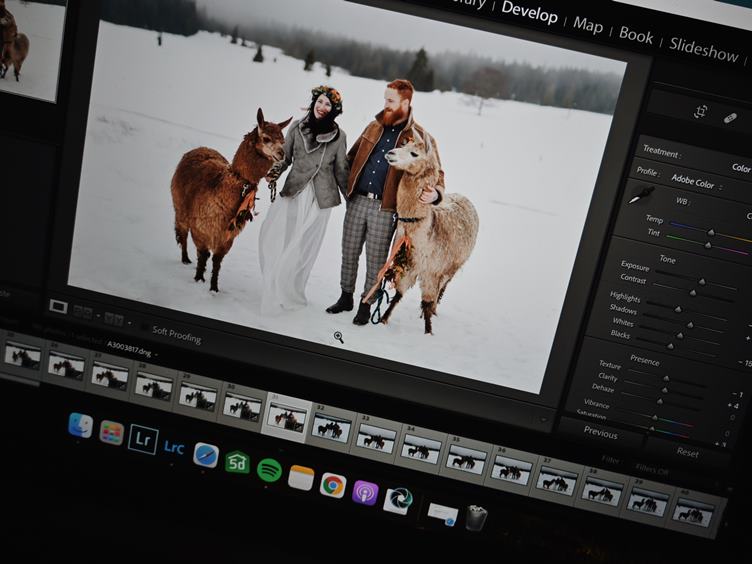Screen dimensions: 752x564
Task: Select filmstrip thumbnail number 30
Action: point(243,409)
